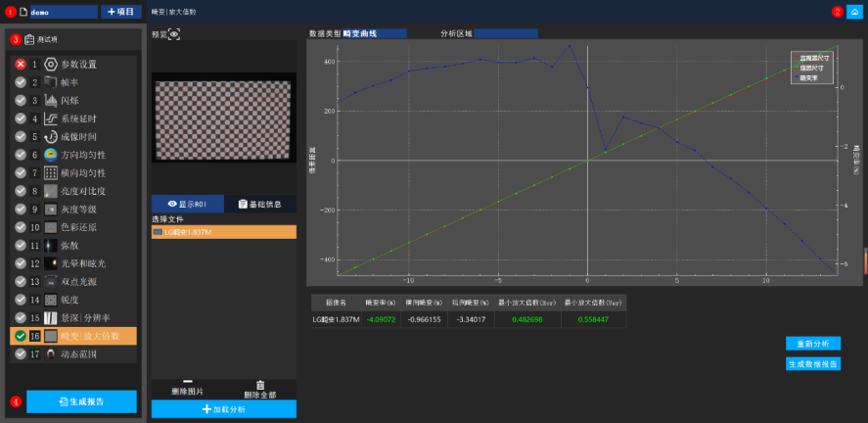Image resolution: width=868 pixels, height=423 pixels.
Task: Click the home icon button
Action: (854, 12)
